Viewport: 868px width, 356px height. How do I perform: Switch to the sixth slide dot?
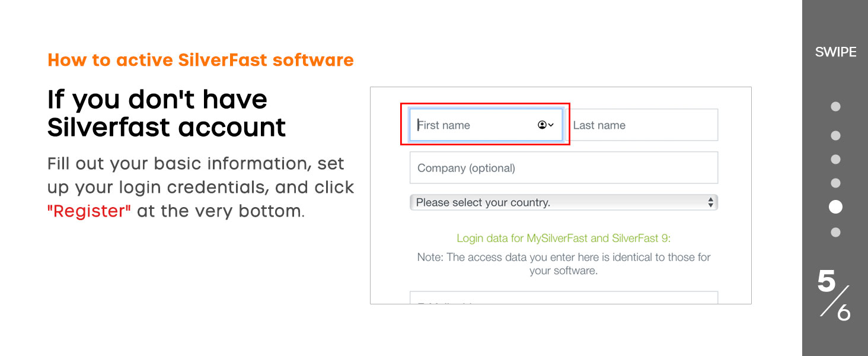click(x=835, y=233)
